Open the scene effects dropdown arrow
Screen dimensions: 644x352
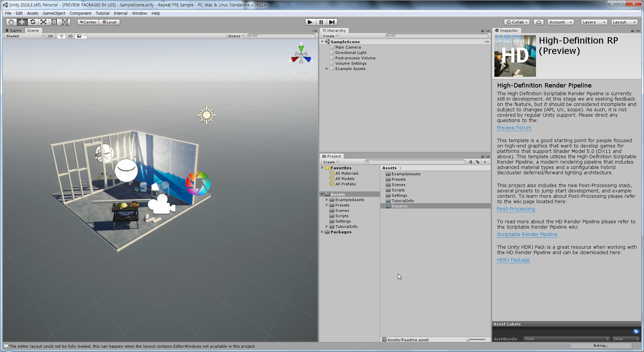(85, 36)
